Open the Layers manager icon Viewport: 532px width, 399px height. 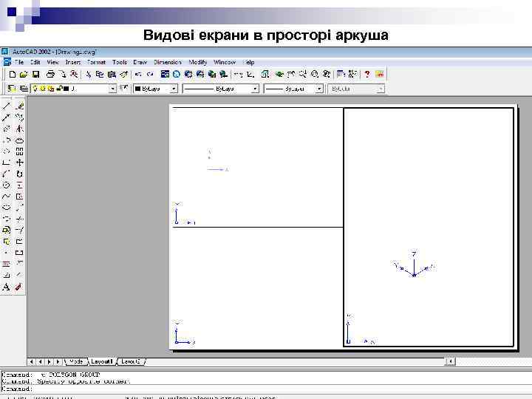pyautogui.click(x=24, y=89)
